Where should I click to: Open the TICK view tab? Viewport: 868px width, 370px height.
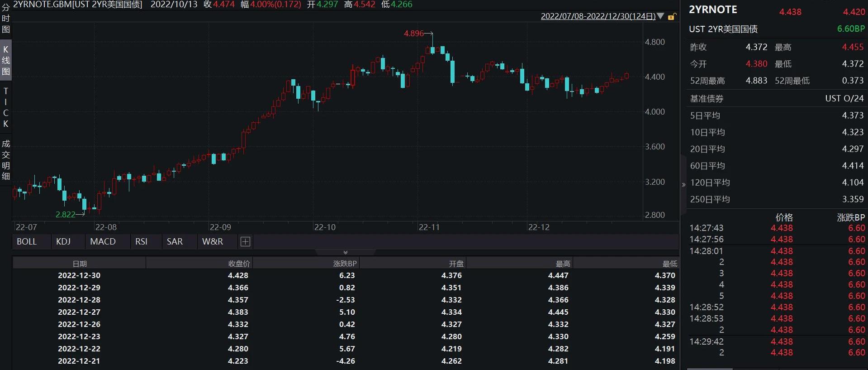(6, 107)
